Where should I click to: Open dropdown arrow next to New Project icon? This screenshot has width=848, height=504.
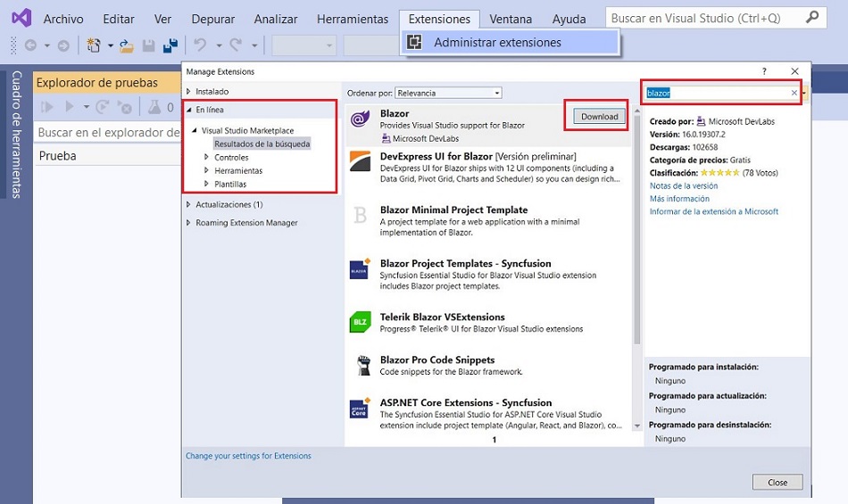coord(110,45)
